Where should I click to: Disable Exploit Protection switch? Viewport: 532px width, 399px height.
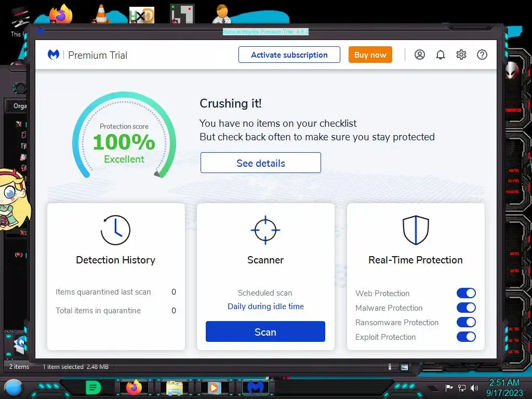466,337
